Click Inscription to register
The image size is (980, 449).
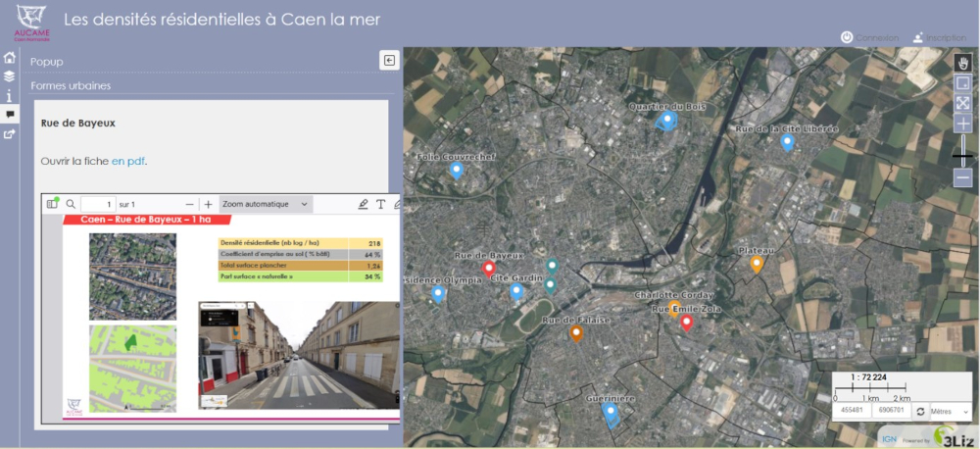[x=940, y=37]
